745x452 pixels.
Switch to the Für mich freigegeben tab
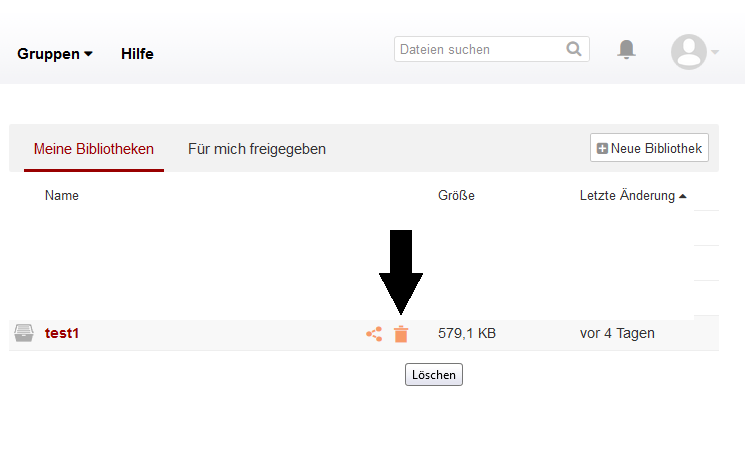click(x=257, y=149)
